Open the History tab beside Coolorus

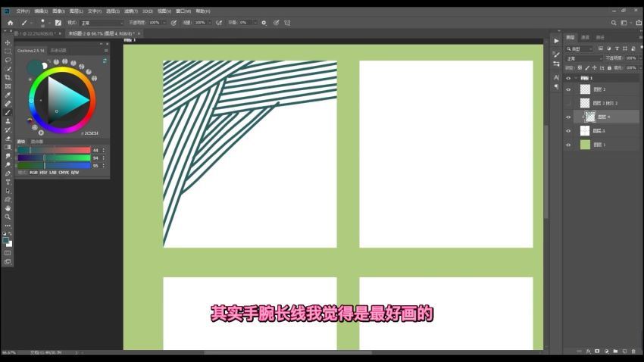click(58, 51)
